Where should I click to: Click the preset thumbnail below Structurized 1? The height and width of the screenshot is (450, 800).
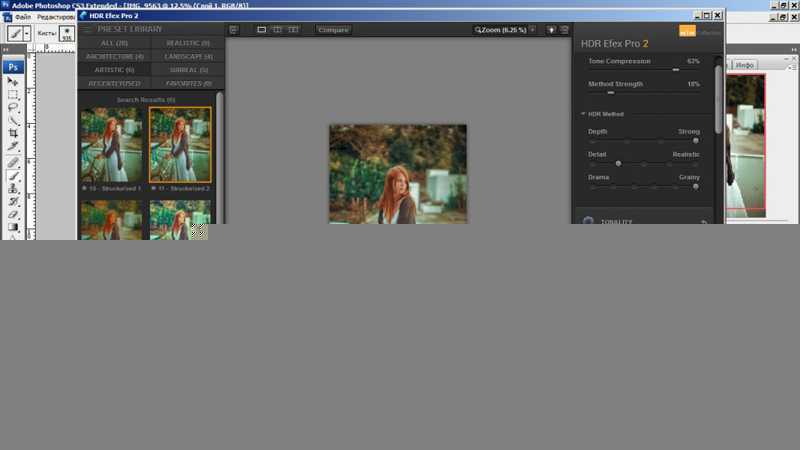[112, 219]
